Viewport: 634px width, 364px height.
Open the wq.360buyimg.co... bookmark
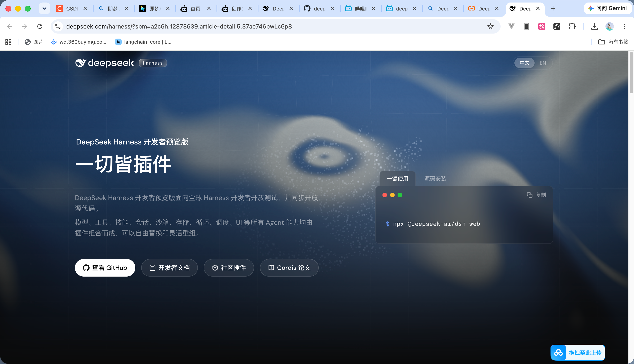tap(78, 42)
